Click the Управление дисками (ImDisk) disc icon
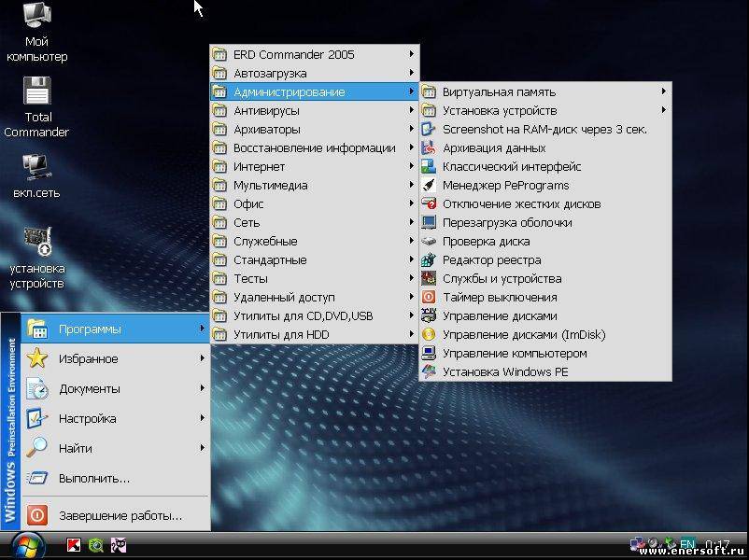Viewport: 749px width, 560px height. (429, 334)
